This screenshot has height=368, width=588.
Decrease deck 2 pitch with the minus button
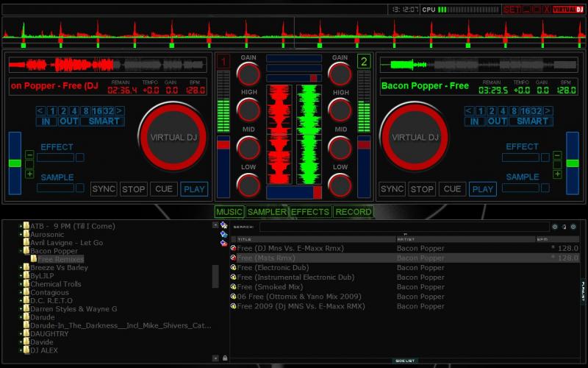click(x=557, y=155)
